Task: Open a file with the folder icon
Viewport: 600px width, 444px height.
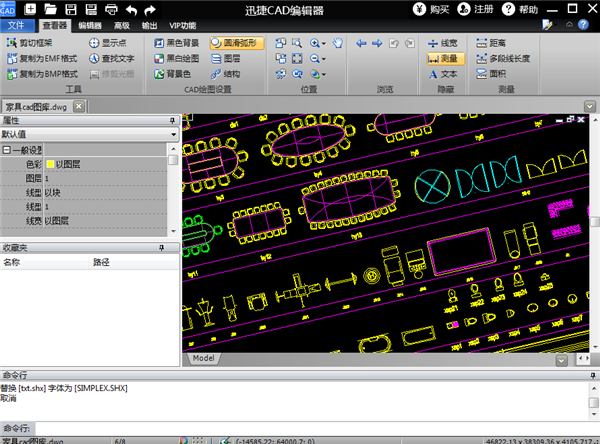Action: coord(50,9)
